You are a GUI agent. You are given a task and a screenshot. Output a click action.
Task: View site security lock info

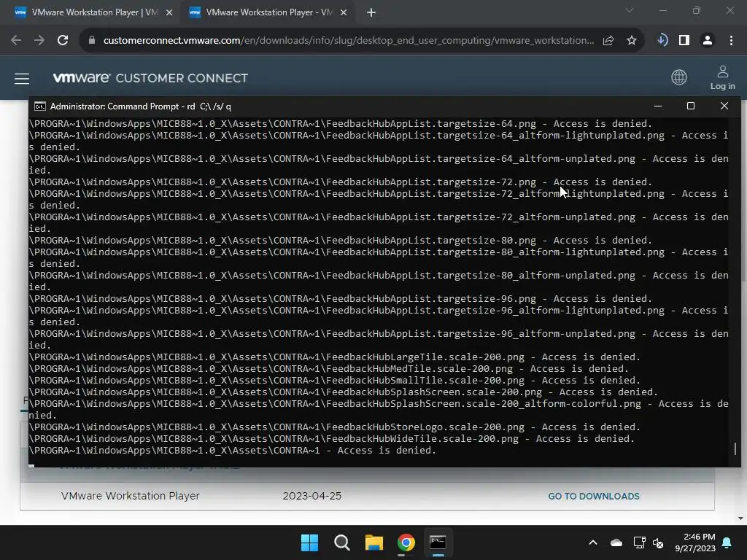pyautogui.click(x=92, y=41)
